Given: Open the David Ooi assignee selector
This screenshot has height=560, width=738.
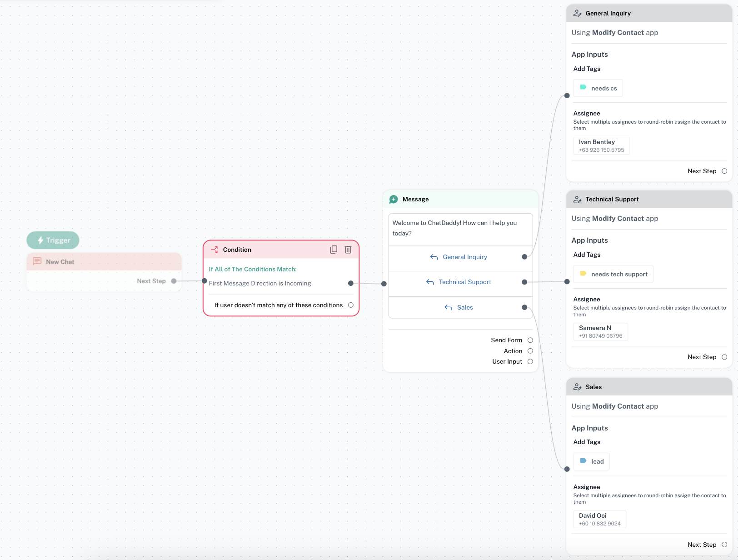Looking at the screenshot, I should tap(599, 519).
